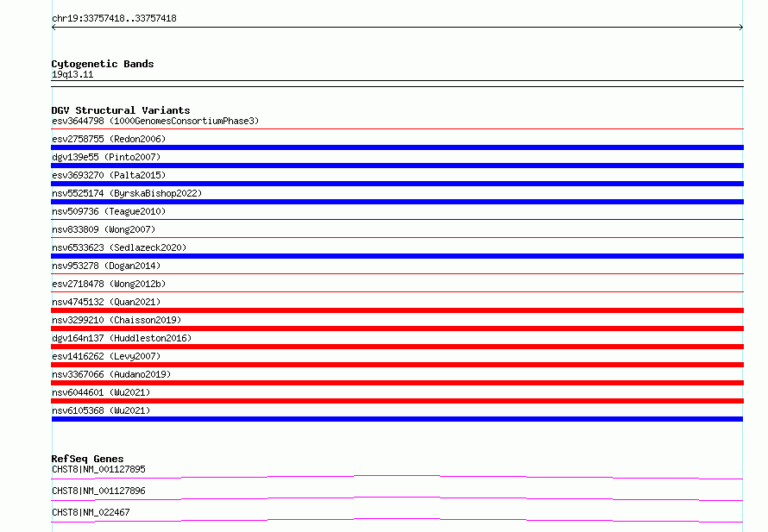This screenshot has height=532, width=768.
Task: Open variant nsv5525174 (ByrskaBishop2022)
Action: [x=127, y=193]
